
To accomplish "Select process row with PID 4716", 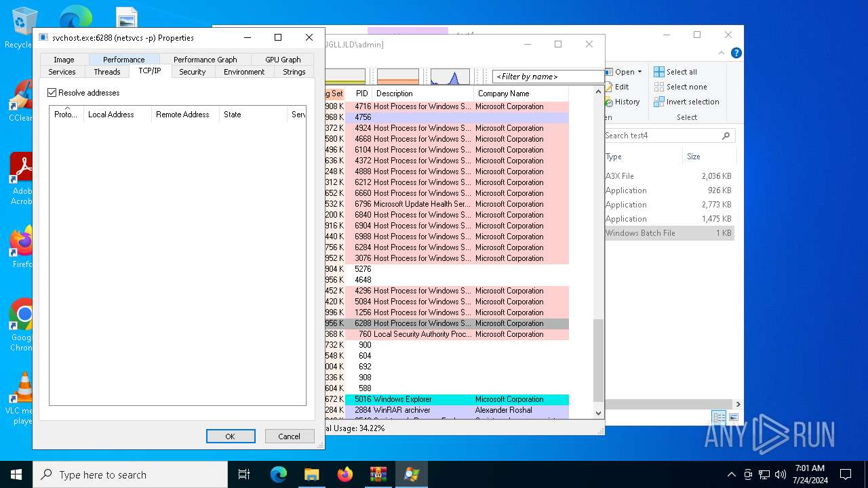I will coord(446,106).
